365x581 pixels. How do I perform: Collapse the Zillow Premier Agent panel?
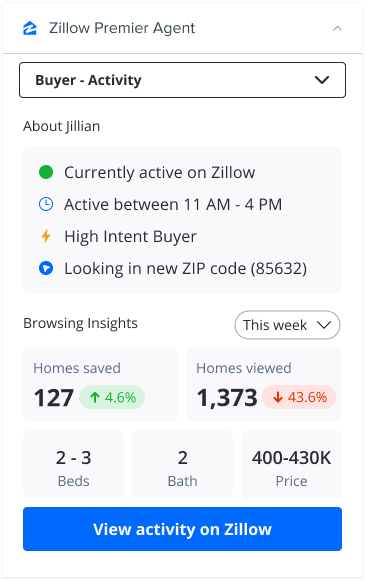[337, 28]
